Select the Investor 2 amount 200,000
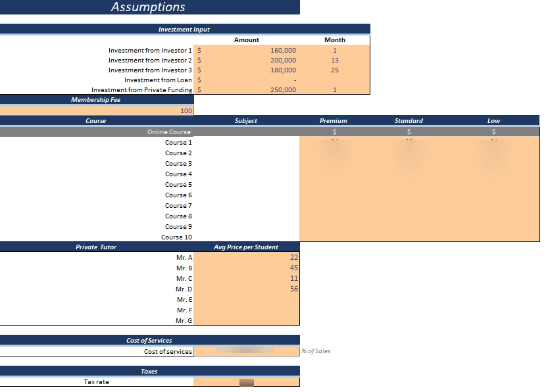 tap(283, 61)
